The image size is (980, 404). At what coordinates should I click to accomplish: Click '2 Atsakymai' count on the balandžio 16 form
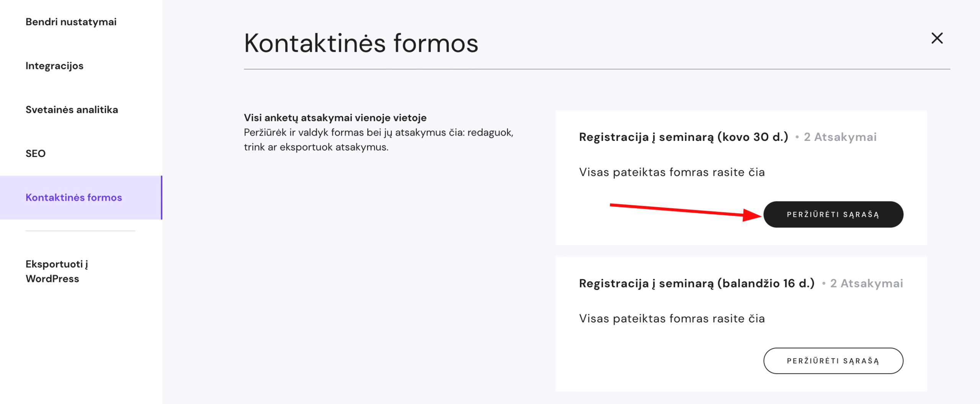coord(866,283)
